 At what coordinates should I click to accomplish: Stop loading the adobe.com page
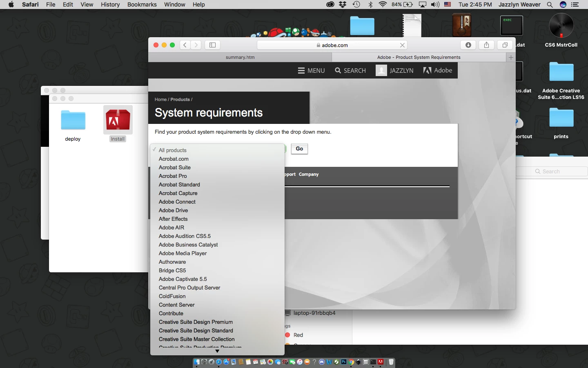point(402,45)
